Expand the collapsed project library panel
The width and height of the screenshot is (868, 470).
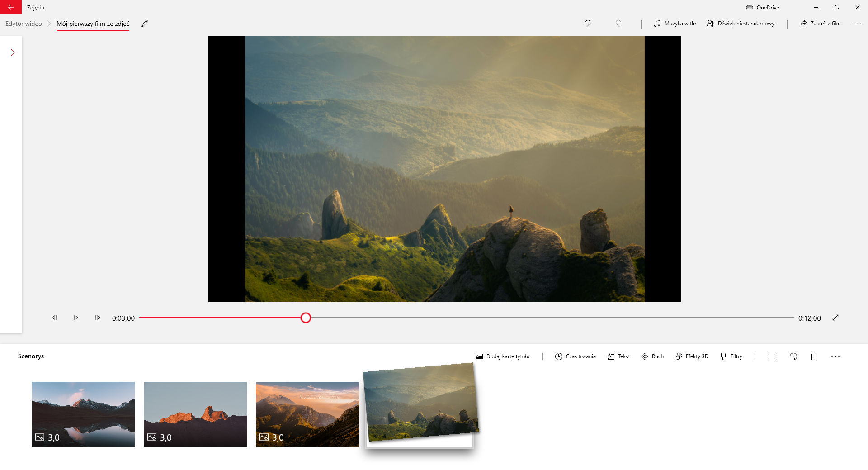[13, 53]
